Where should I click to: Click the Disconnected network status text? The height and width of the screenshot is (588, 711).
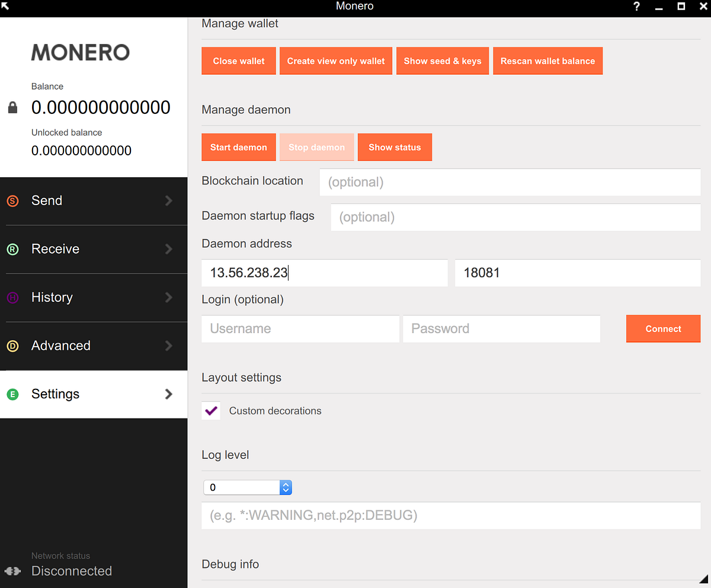(72, 571)
